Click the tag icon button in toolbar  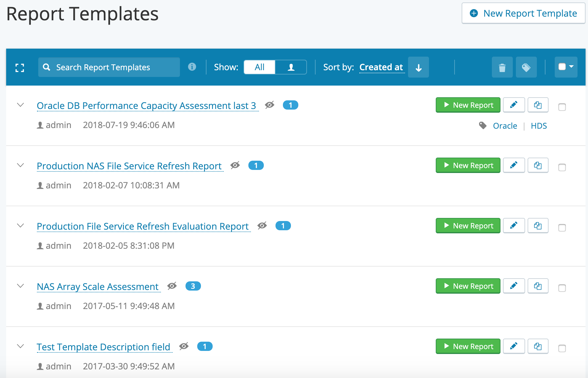pyautogui.click(x=526, y=67)
